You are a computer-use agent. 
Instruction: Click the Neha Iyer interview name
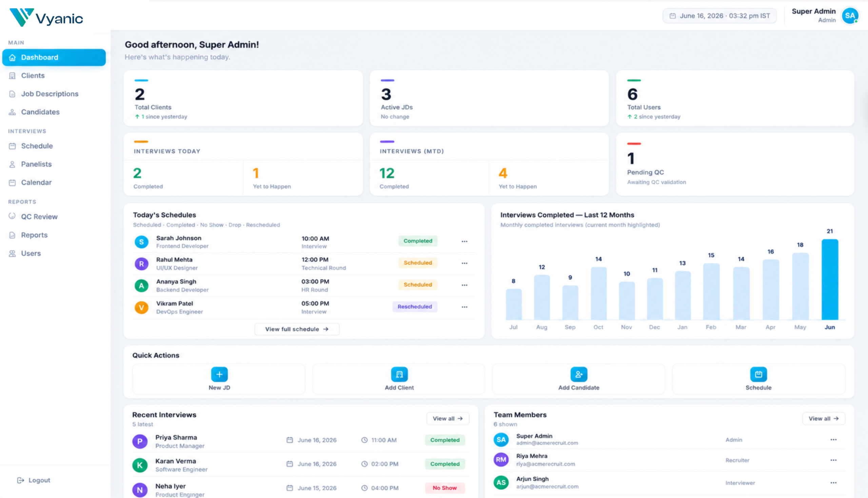[170, 486]
